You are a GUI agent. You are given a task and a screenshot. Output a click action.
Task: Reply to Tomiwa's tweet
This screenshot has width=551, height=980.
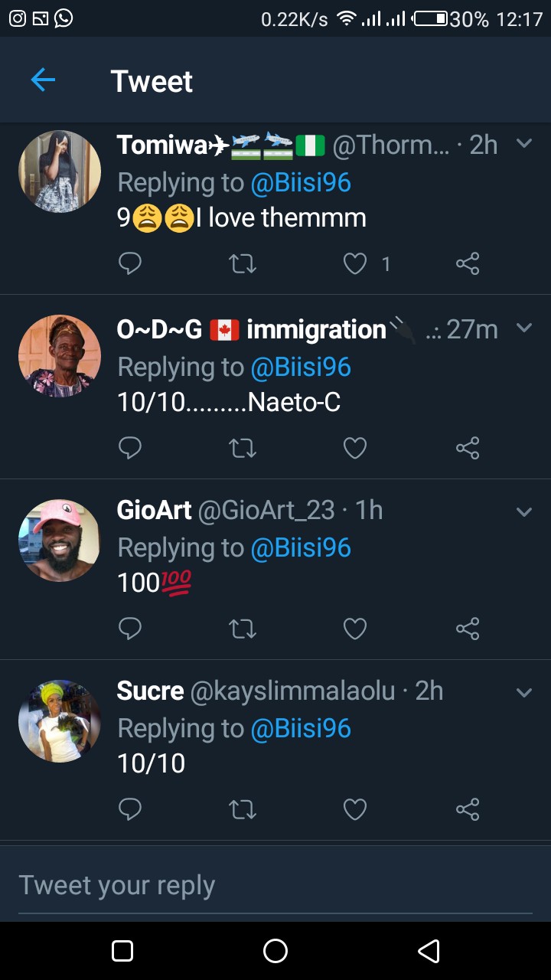point(130,264)
